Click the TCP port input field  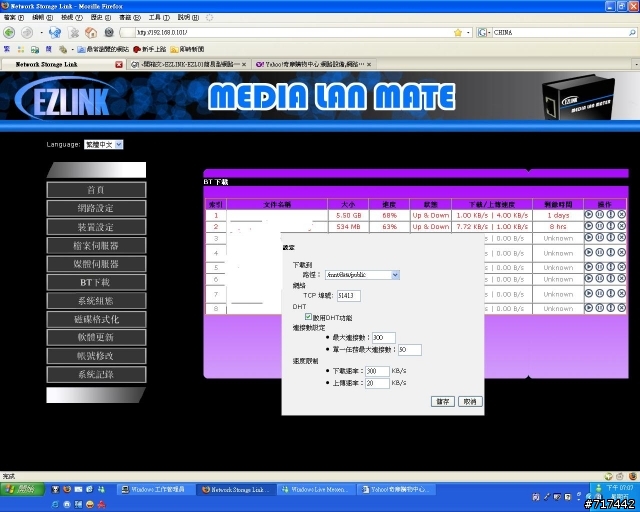coord(349,296)
